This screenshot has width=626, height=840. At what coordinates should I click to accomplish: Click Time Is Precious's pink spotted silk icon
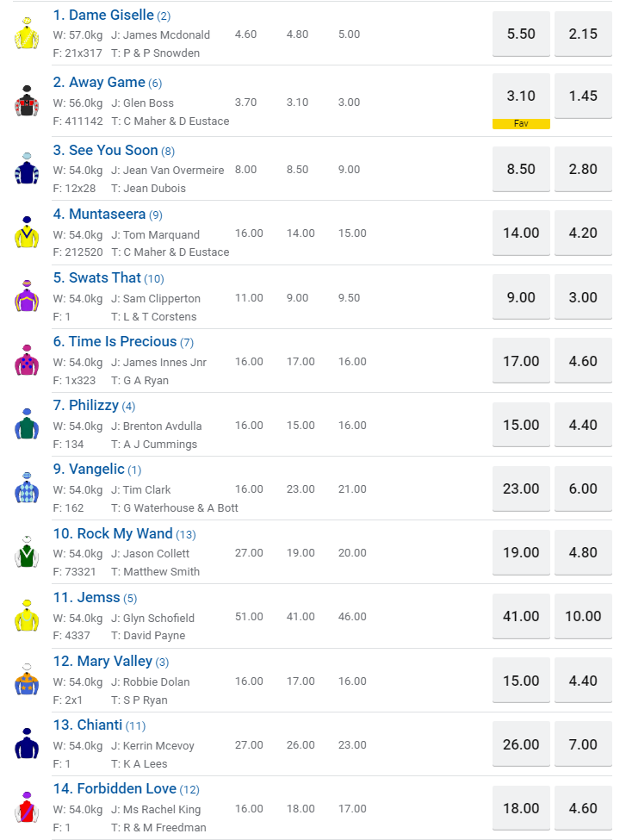coord(27,360)
